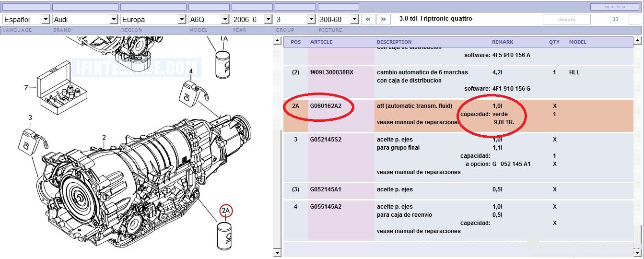Click 'a opcion: G 052 145 A1' text
644x259 pixels.
coord(498,164)
